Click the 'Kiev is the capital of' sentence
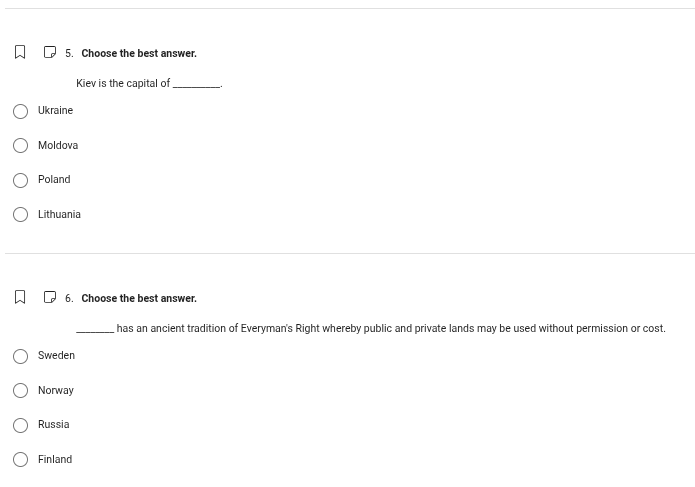 tap(123, 84)
